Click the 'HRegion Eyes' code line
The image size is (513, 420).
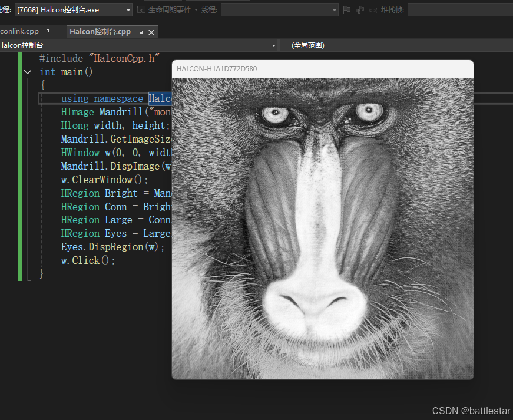[x=116, y=233]
